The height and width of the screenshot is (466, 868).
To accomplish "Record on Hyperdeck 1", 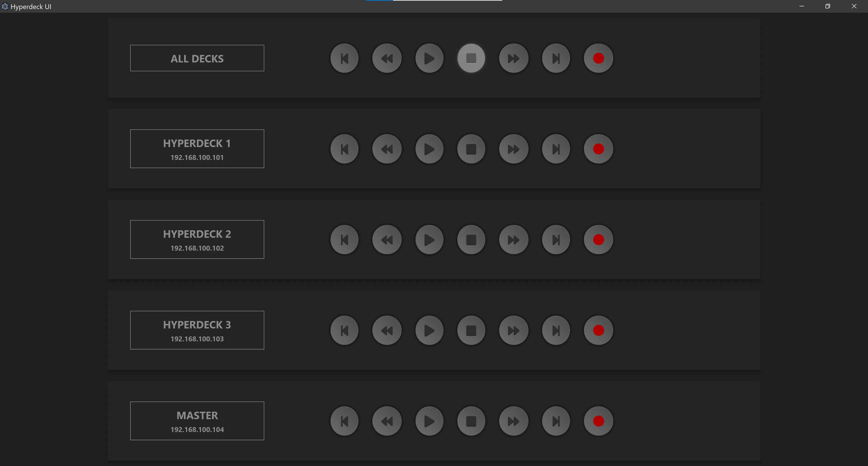I will (598, 149).
